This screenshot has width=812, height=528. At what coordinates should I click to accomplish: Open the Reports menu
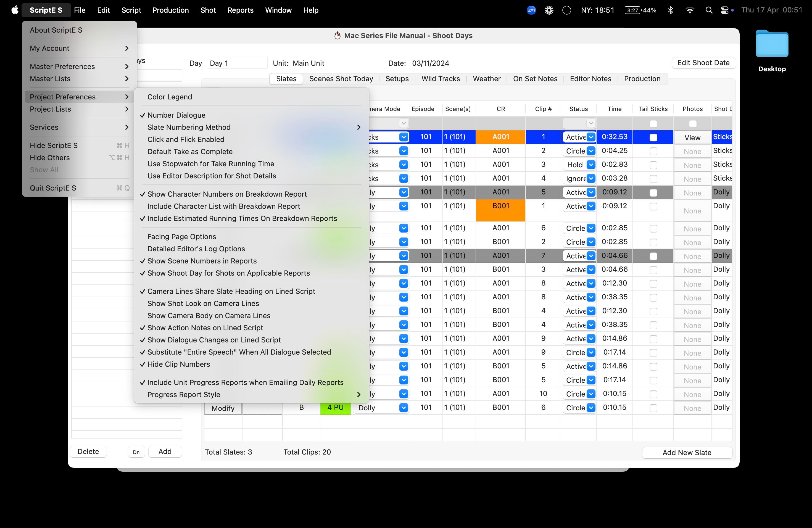(x=240, y=10)
